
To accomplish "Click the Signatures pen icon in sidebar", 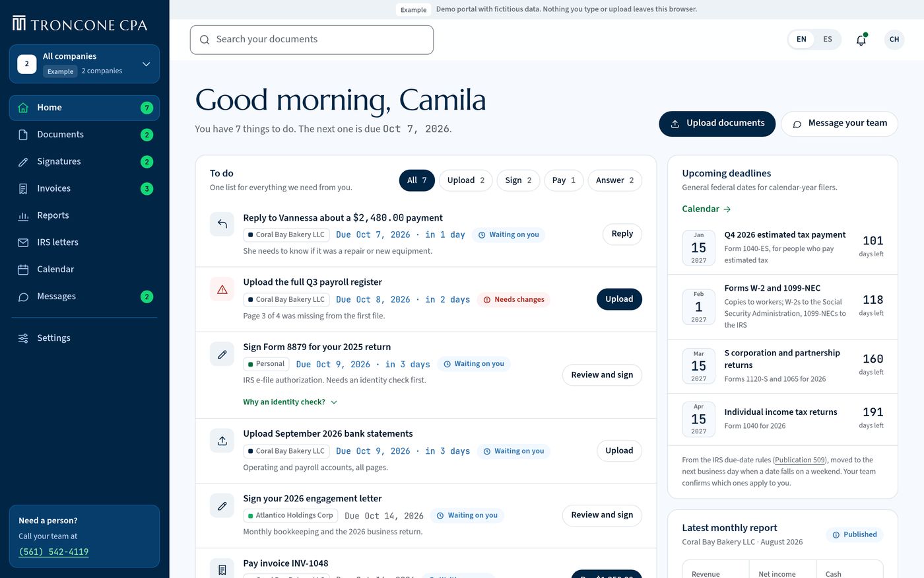I will 23,162.
